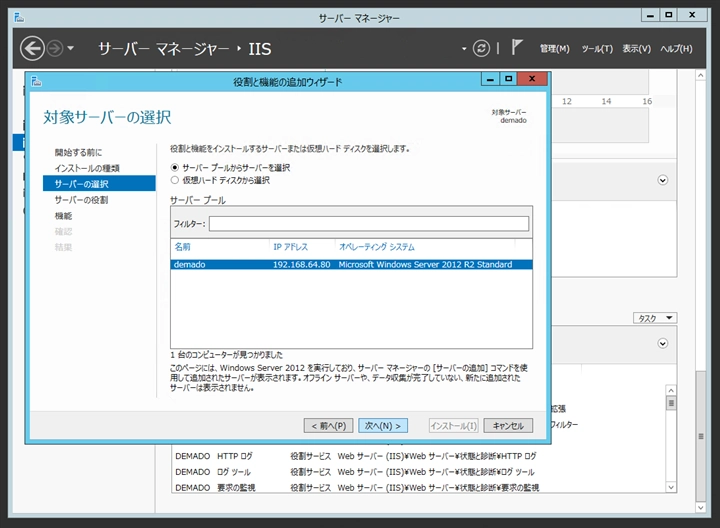Image resolution: width=720 pixels, height=528 pixels.
Task: Go to インストールの種類 wizard step
Action: [x=87, y=168]
